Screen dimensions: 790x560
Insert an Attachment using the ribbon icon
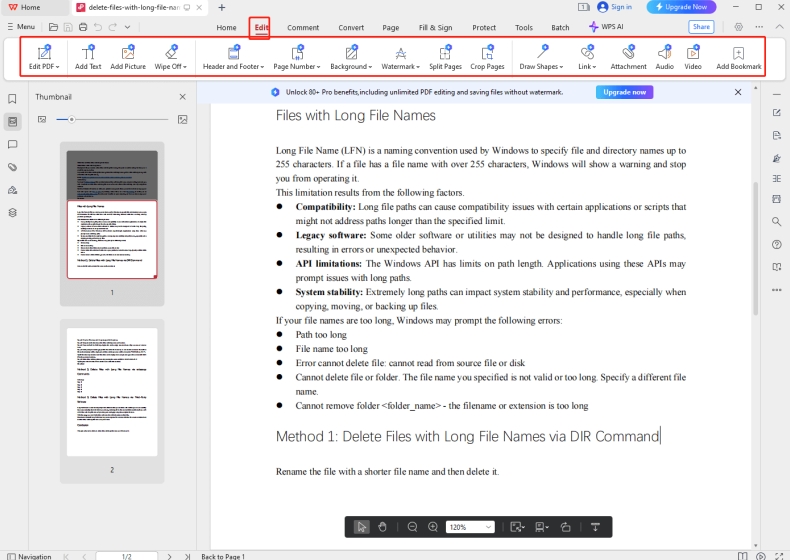tap(628, 58)
